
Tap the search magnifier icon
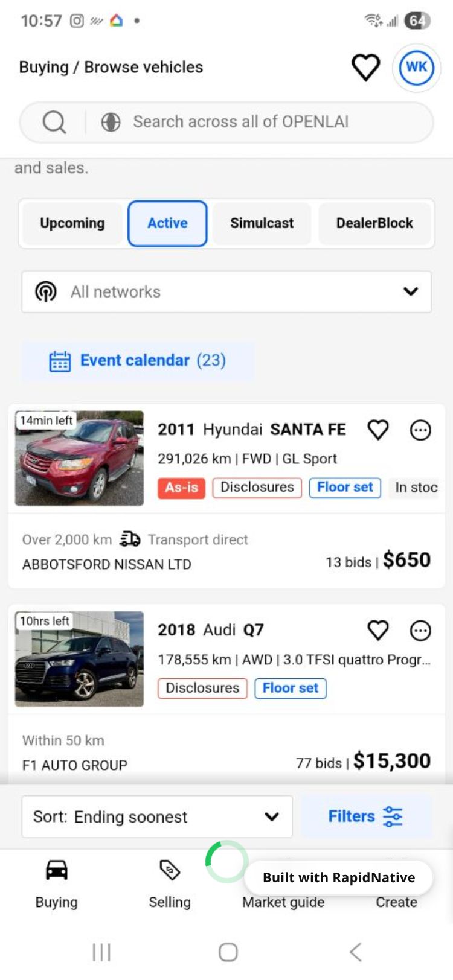coord(54,122)
